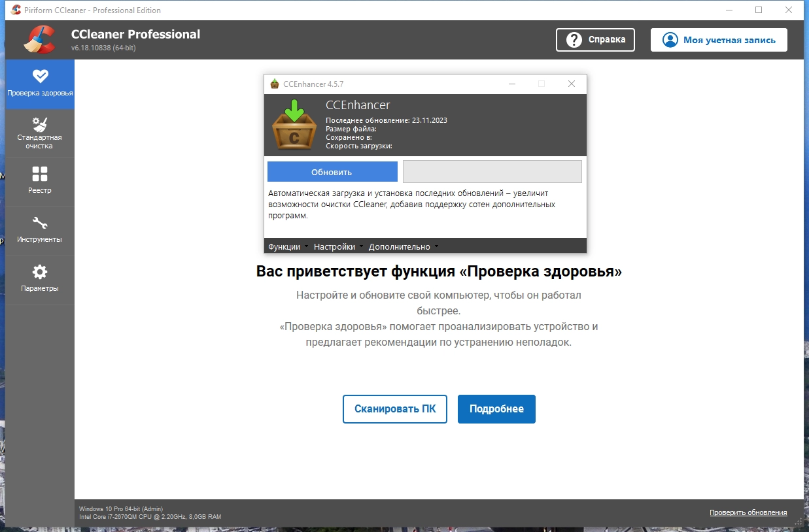Maximize the CCleaner window
Viewport: 809px width, 532px height.
point(759,10)
